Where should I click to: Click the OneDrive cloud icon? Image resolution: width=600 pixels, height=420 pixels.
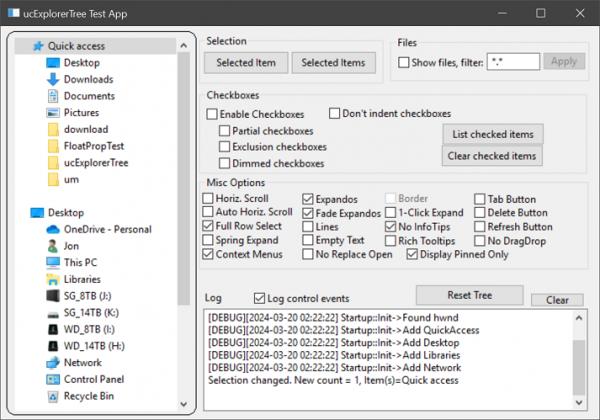[x=53, y=230]
